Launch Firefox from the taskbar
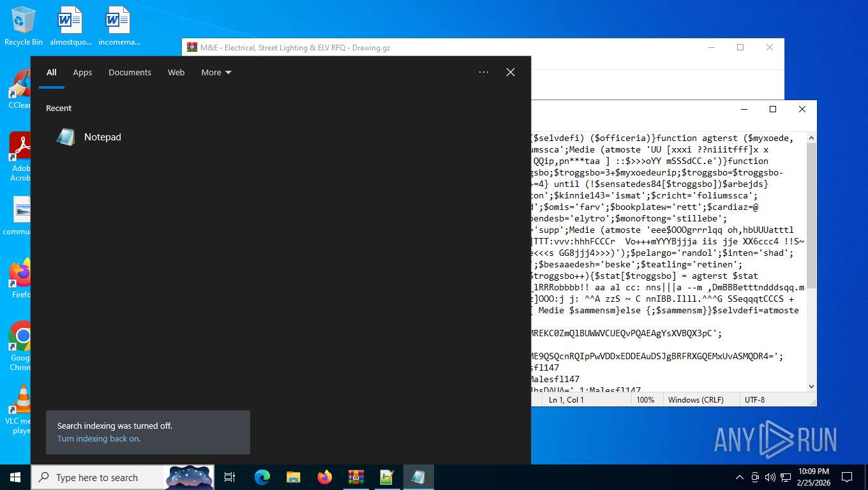This screenshot has height=490, width=868. tap(324, 477)
